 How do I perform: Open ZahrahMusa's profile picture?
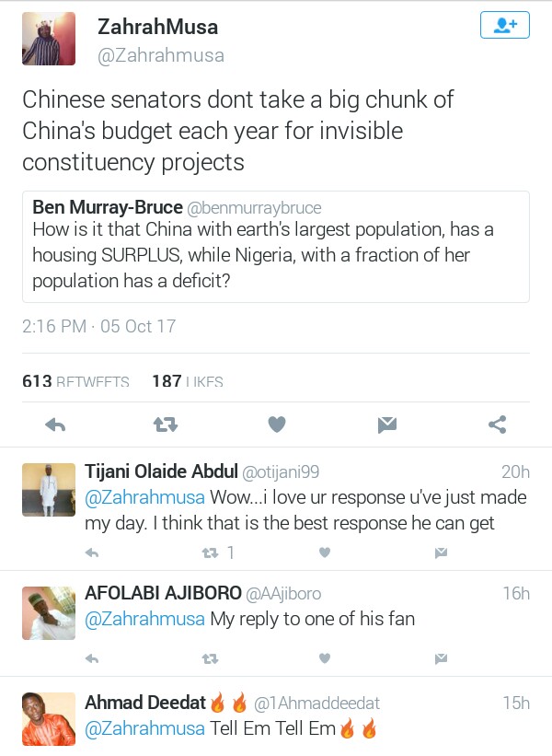(x=49, y=40)
